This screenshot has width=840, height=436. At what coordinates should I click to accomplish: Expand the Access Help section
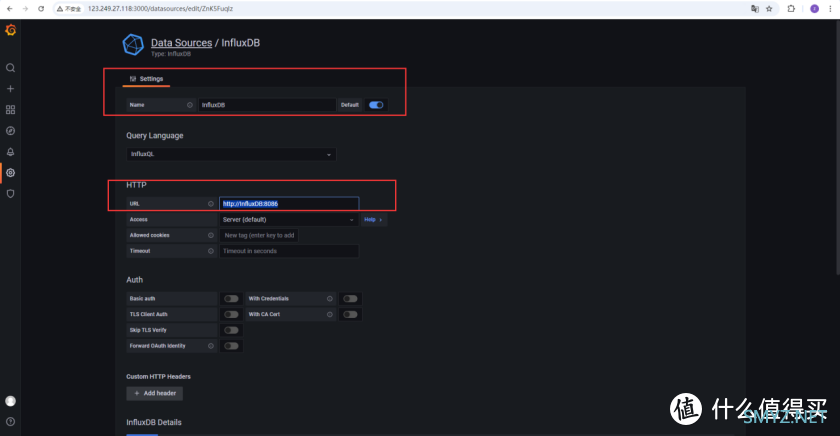point(373,220)
